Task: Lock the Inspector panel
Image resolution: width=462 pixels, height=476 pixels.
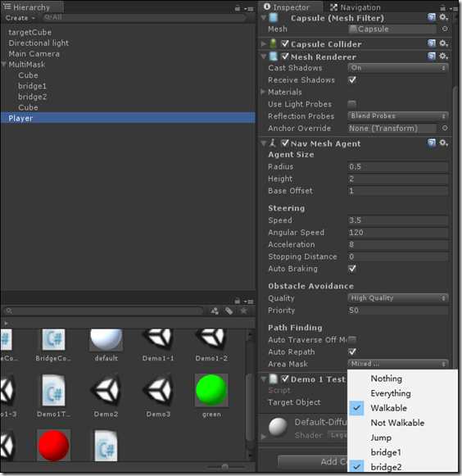Action: tap(443, 7)
